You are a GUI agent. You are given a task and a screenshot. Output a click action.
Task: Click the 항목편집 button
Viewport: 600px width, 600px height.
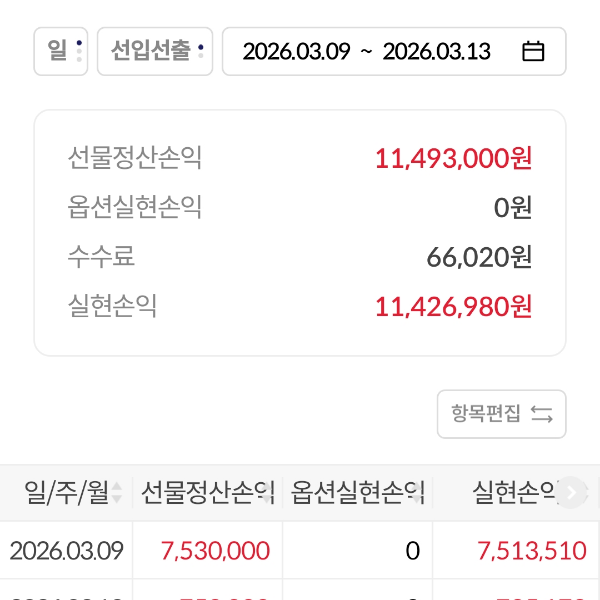[x=501, y=414]
